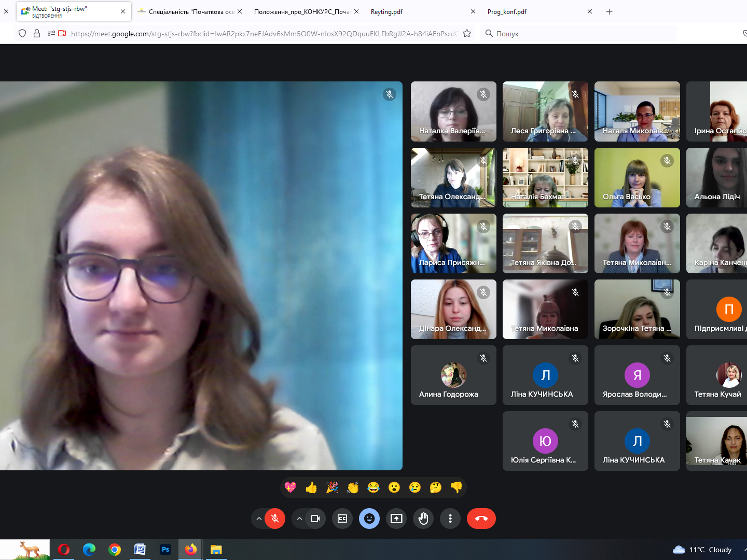Open a new browser tab
The height and width of the screenshot is (560, 747).
610,11
